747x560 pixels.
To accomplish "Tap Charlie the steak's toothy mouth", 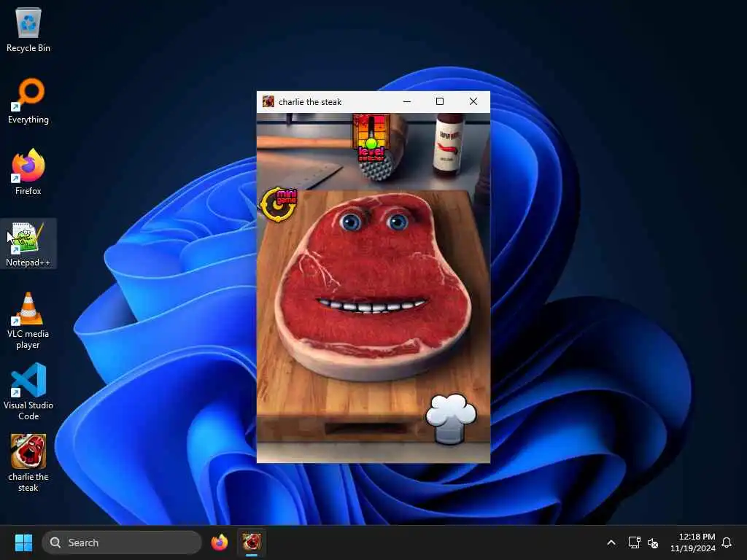I will tap(373, 306).
